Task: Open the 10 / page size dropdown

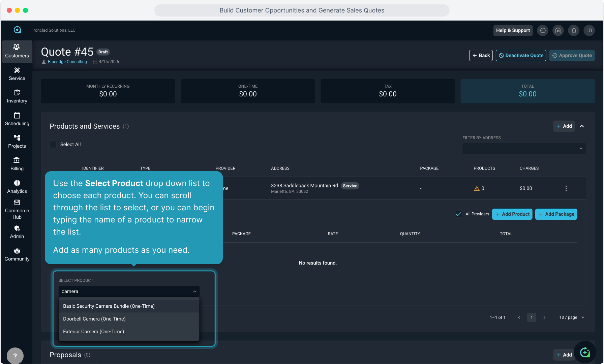Action: (572, 317)
